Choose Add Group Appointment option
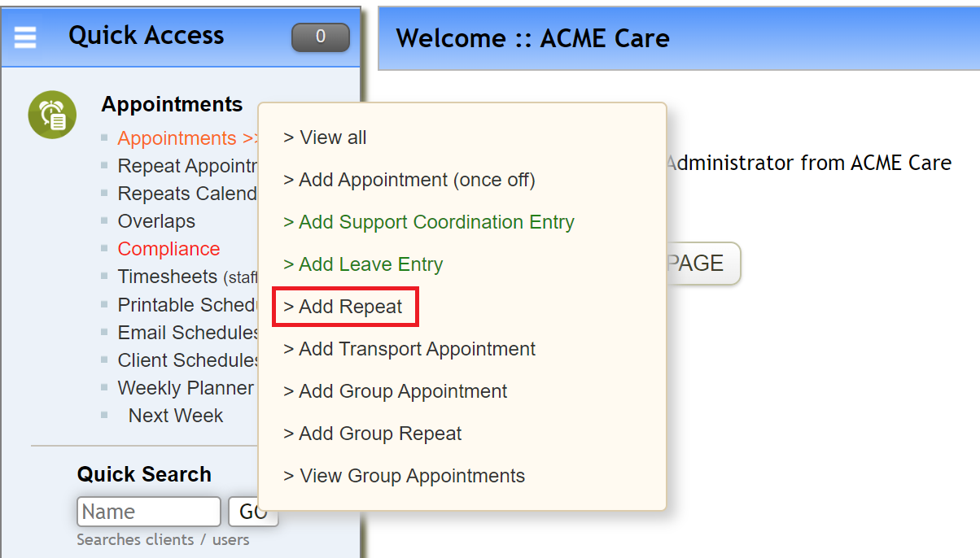This screenshot has width=980, height=558. (x=396, y=391)
